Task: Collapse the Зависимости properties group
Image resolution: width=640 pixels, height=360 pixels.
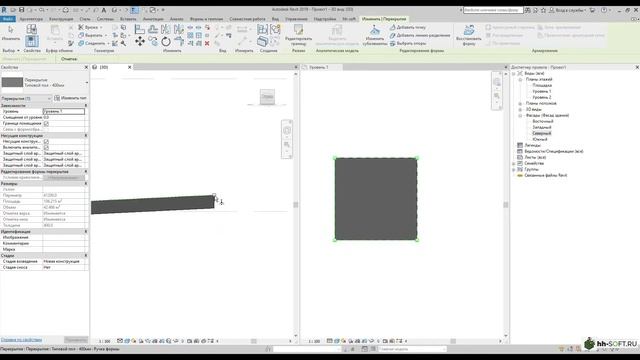Action: (86, 105)
